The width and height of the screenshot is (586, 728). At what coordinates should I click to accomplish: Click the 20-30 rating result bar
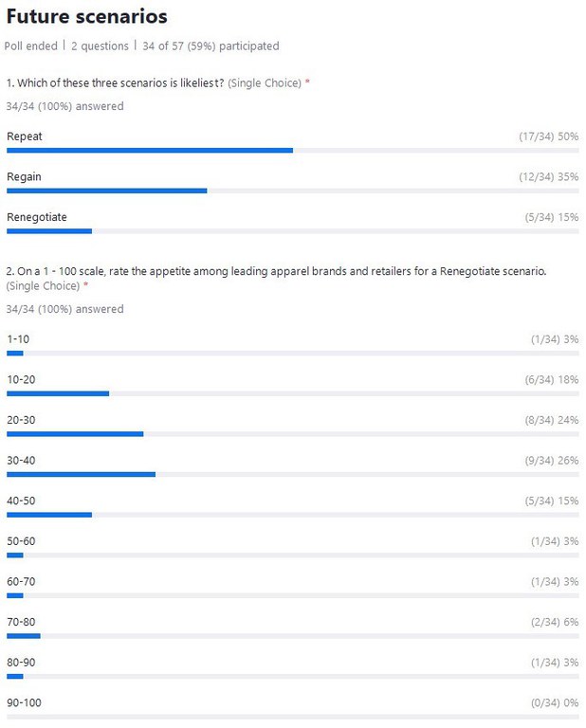(x=75, y=434)
